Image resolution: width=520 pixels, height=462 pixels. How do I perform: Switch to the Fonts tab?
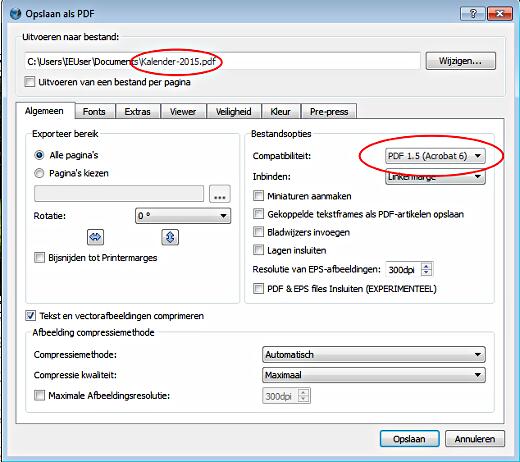pos(94,112)
